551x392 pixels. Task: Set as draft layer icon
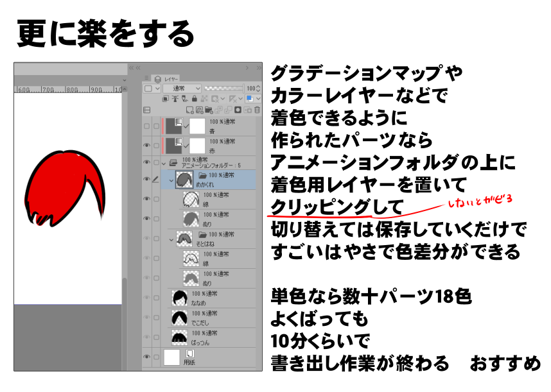(x=184, y=99)
